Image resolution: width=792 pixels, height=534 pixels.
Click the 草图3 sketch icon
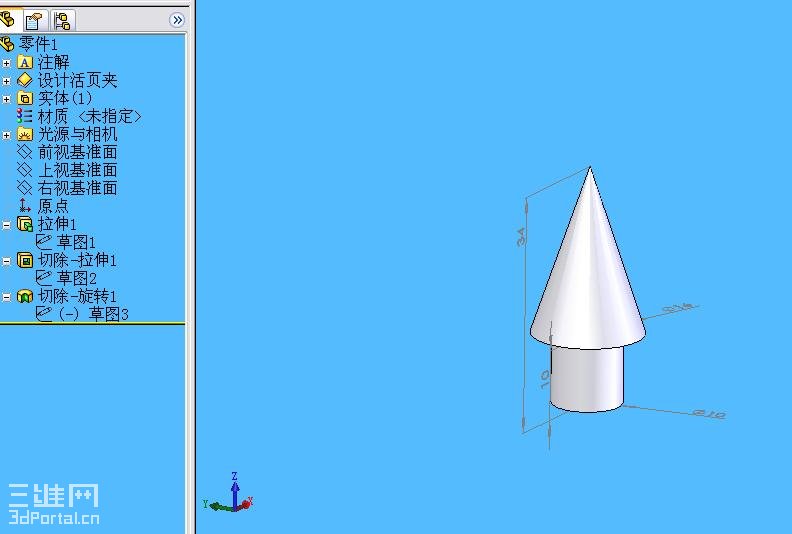click(x=44, y=314)
